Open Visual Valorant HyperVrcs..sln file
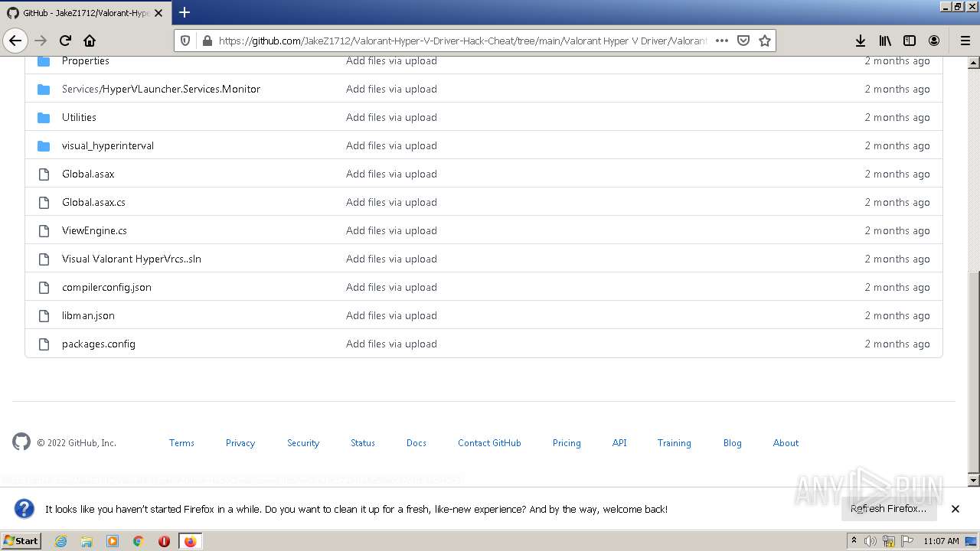980x551 pixels. point(132,259)
